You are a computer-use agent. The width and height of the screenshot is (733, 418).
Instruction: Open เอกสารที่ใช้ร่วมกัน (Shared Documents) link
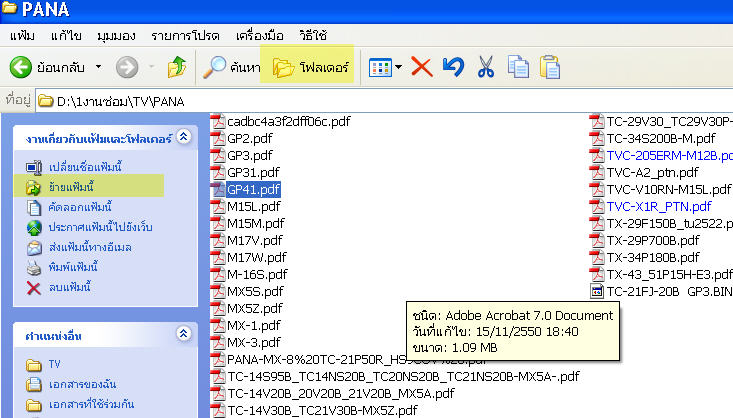(91, 404)
